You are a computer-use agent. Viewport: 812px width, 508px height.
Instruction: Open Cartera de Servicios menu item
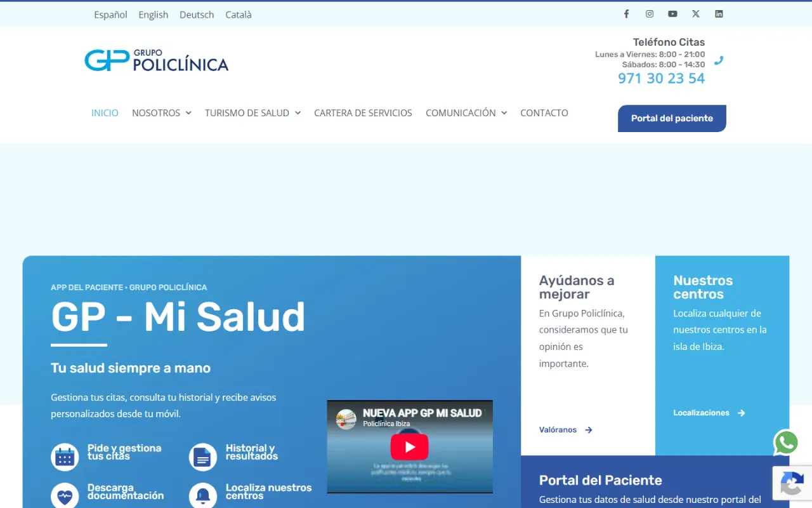[363, 113]
